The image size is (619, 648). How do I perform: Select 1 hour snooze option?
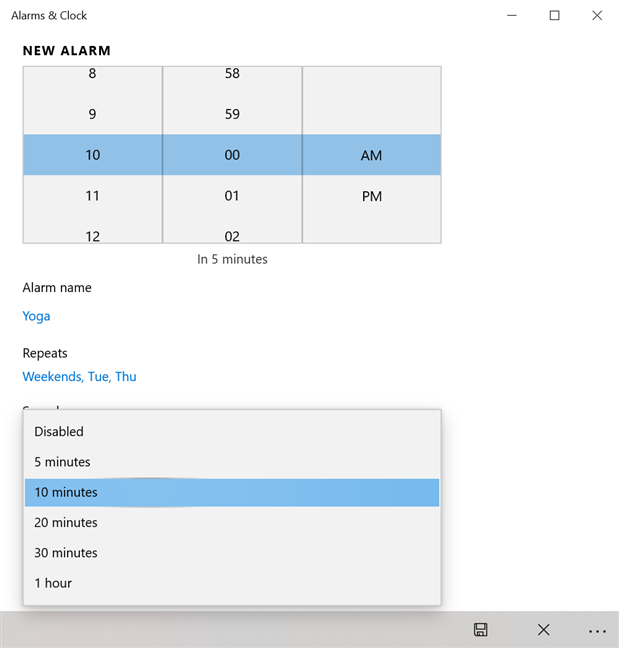point(53,583)
